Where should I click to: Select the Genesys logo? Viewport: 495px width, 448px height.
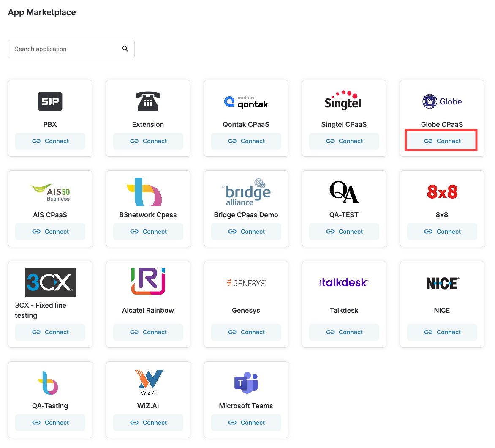click(x=246, y=283)
